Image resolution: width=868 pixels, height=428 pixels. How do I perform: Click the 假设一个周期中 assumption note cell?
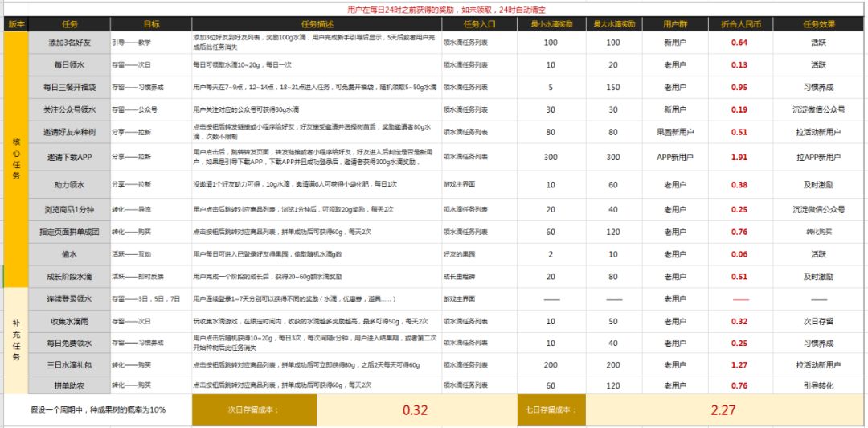98,410
